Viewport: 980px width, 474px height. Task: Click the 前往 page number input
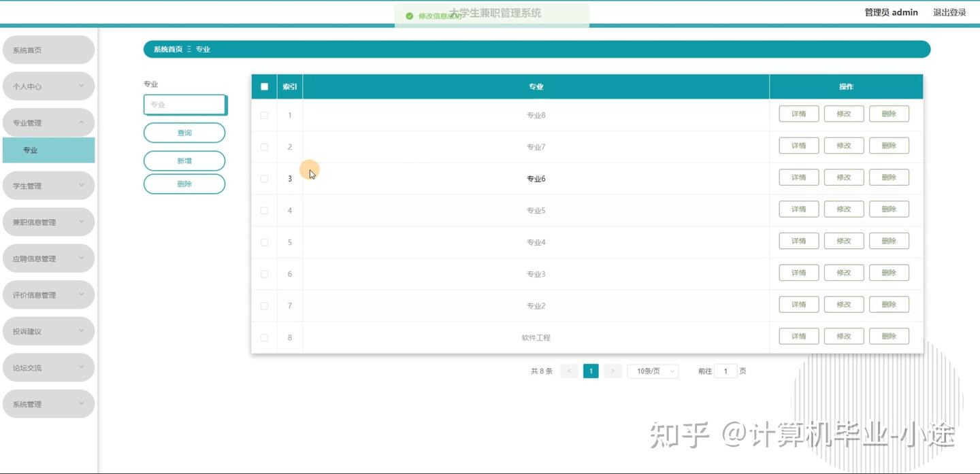pos(725,371)
